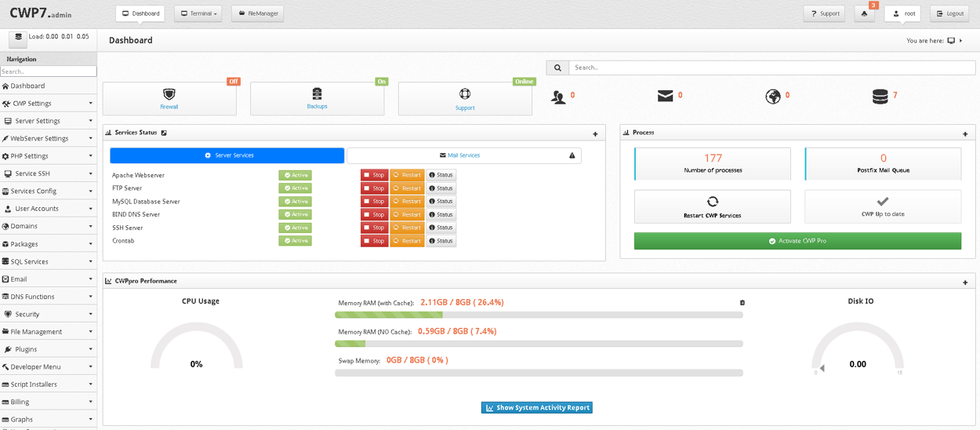Click the monitor icon in breadcrumb

(x=951, y=41)
